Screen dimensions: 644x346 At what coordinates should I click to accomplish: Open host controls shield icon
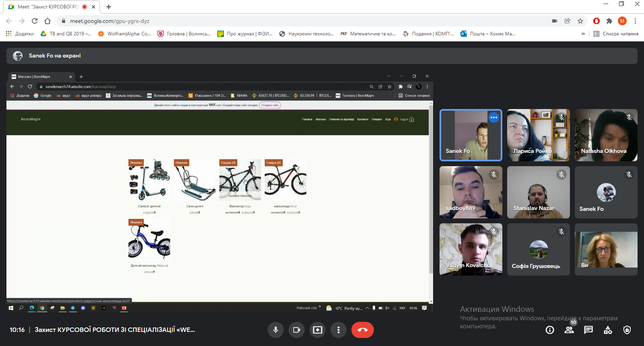coord(627,330)
